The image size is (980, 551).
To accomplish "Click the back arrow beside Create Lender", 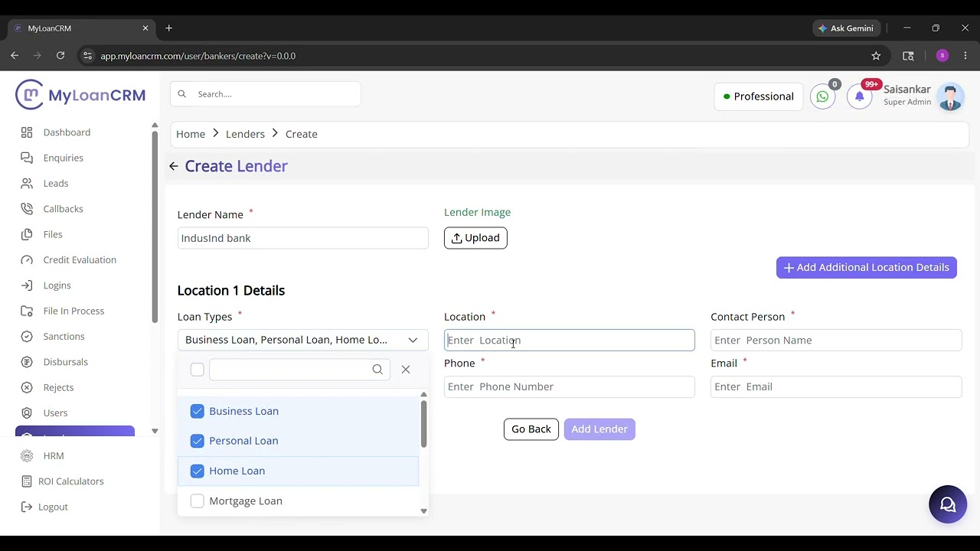I will tap(174, 166).
